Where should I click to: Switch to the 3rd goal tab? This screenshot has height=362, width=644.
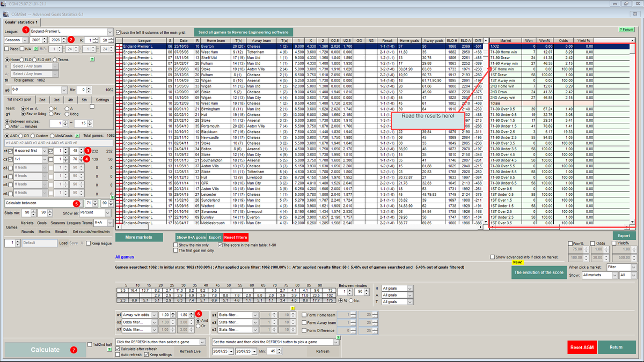(56, 100)
